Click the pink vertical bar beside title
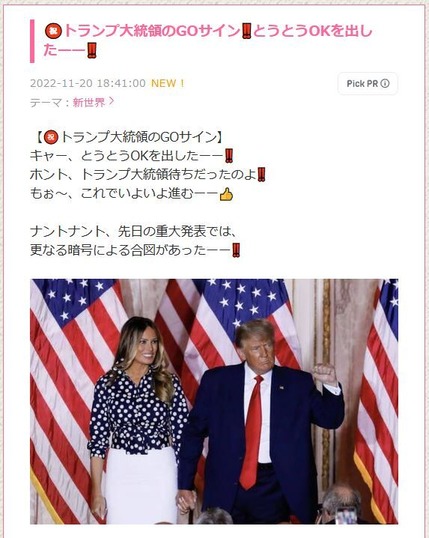429x538 pixels. pyautogui.click(x=32, y=41)
